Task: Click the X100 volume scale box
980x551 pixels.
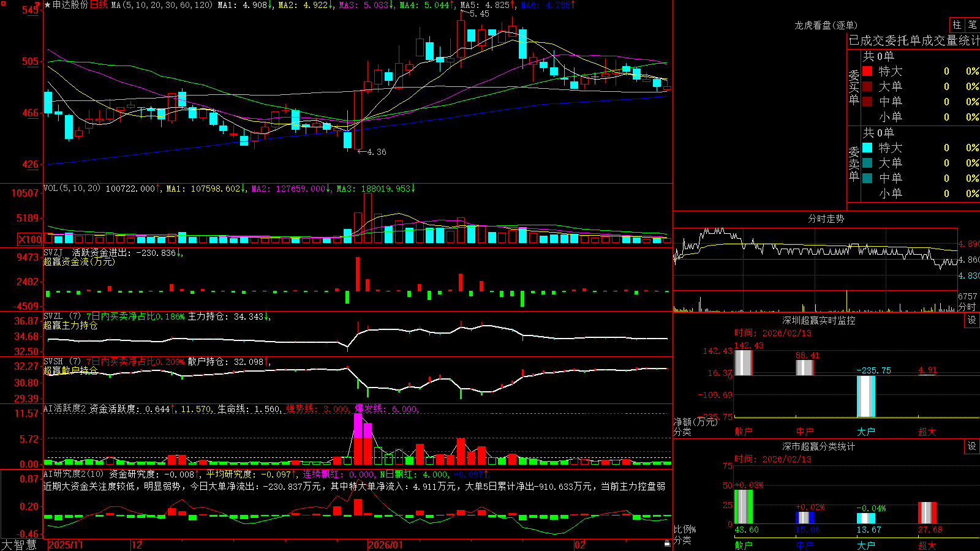Action: point(30,239)
